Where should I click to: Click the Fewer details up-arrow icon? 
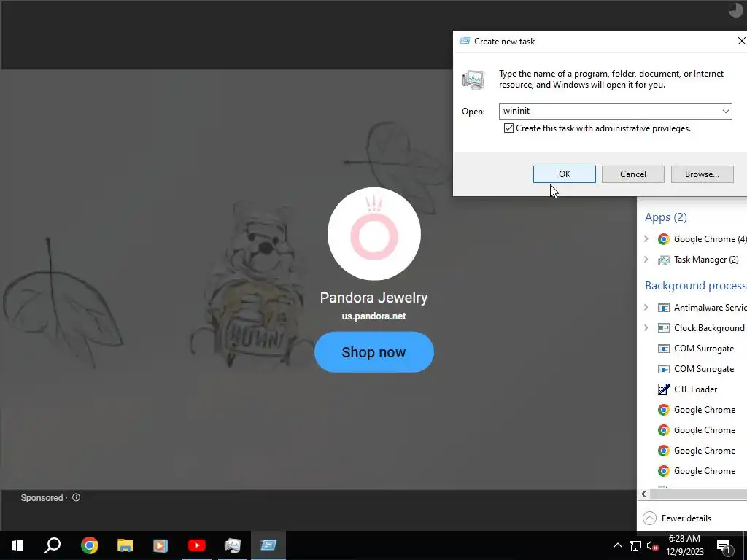649,518
